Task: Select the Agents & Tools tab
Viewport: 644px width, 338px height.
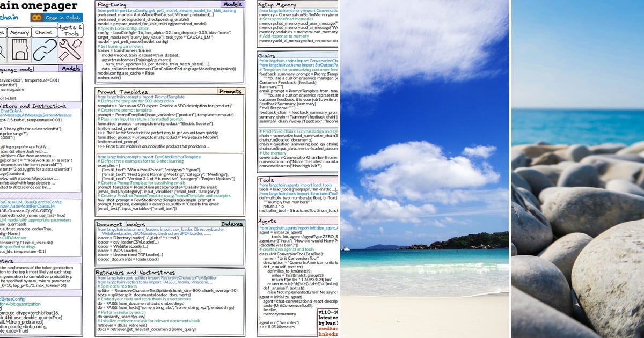Action: (71, 30)
